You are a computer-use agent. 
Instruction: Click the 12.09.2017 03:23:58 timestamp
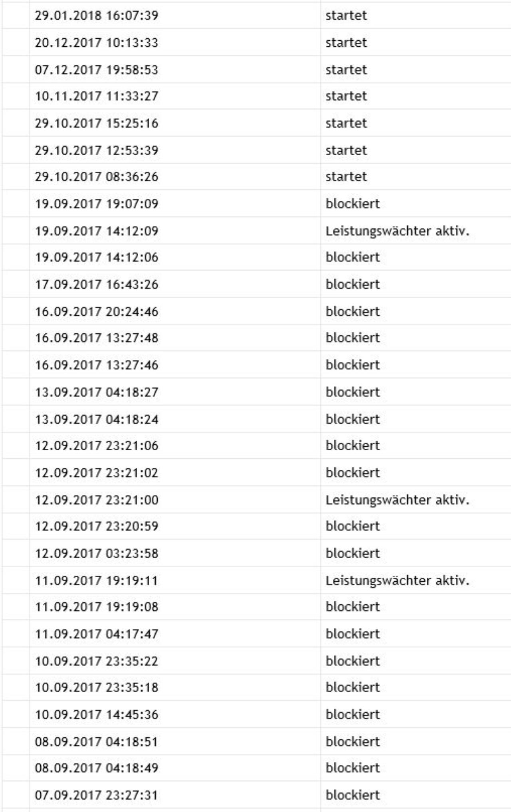96,553
